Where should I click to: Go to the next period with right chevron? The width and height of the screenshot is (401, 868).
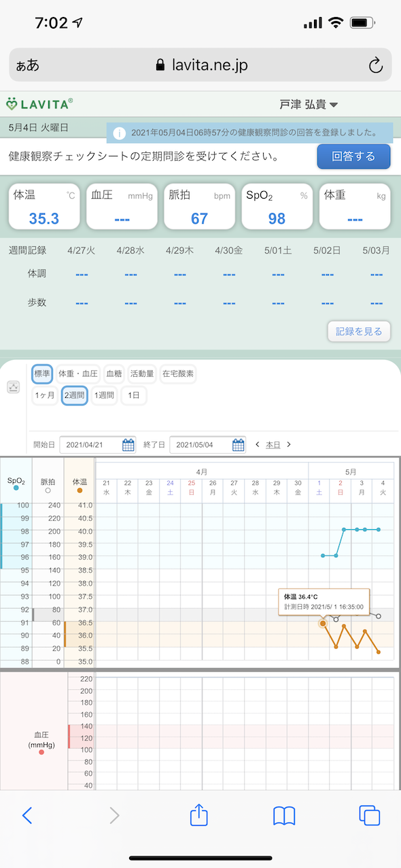click(289, 445)
